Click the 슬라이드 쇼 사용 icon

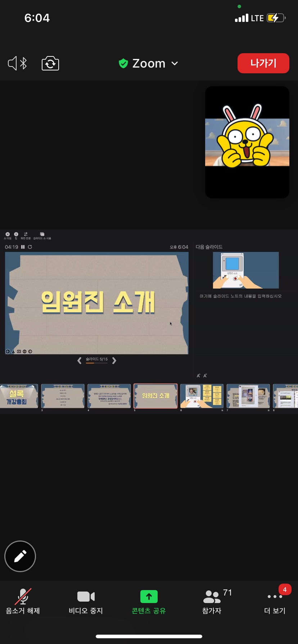(42, 235)
